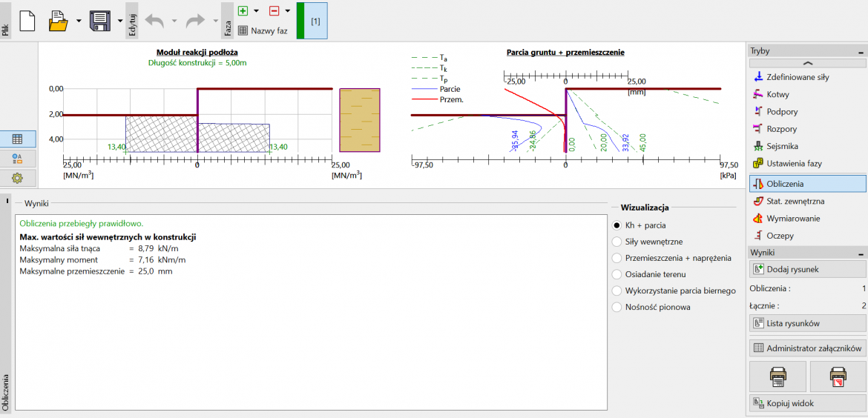
Task: Click the Undo arrow icon
Action: click(154, 21)
